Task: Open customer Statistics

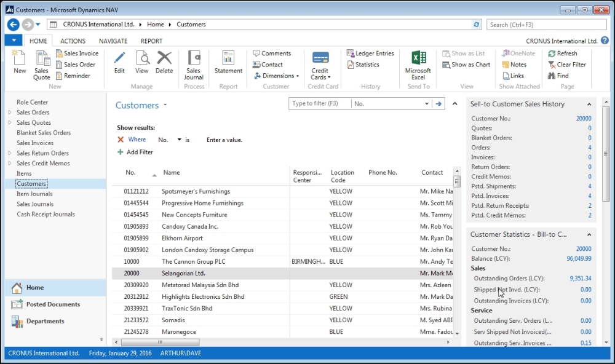Action: (x=363, y=65)
